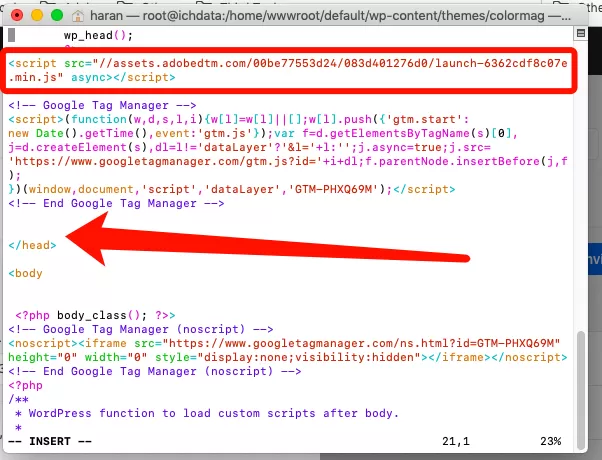Click '.min.js" async></script>' line
The height and width of the screenshot is (460, 602).
92,77
